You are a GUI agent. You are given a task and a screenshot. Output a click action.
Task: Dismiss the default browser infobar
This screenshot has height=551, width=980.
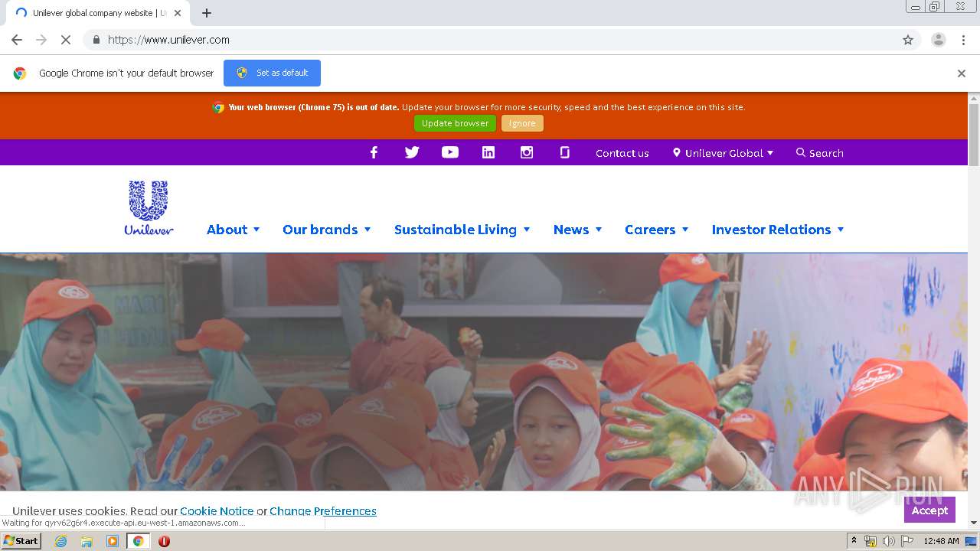[x=962, y=73]
